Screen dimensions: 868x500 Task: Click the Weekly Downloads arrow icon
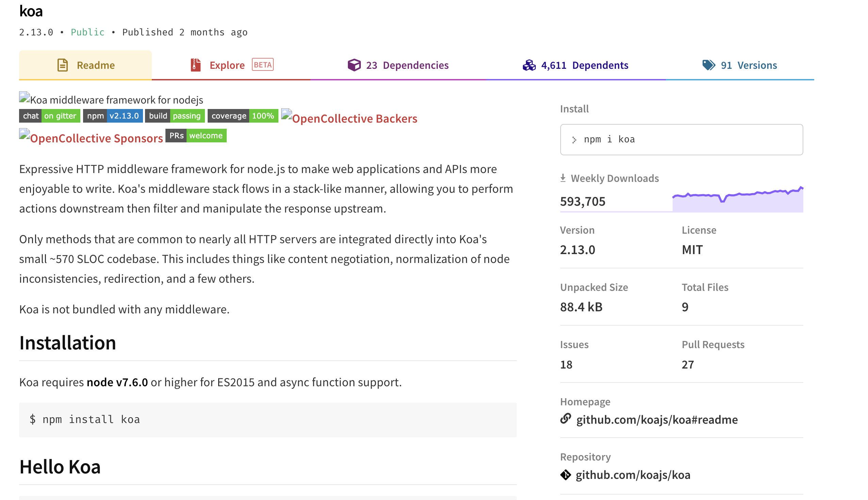(x=563, y=178)
